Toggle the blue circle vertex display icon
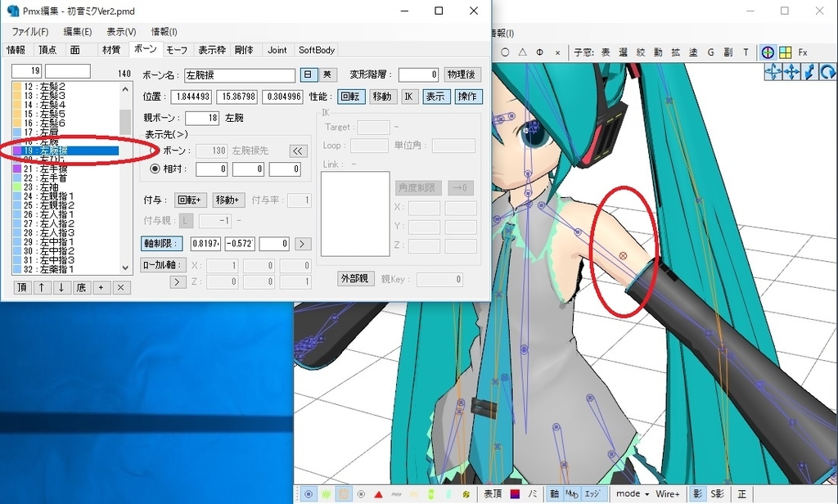Screen dimensions: 838x504 pyautogui.click(x=309, y=494)
